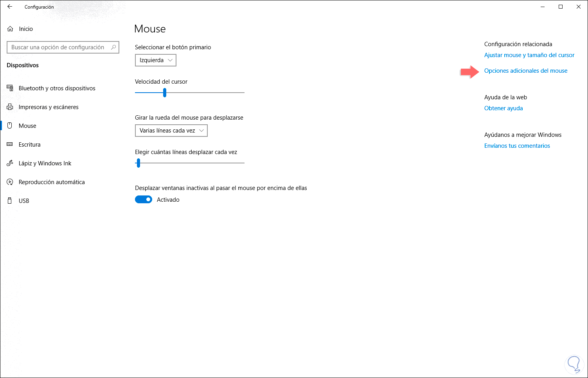The width and height of the screenshot is (588, 378).
Task: Click the Velocidad del cursor slider handle
Action: click(165, 93)
